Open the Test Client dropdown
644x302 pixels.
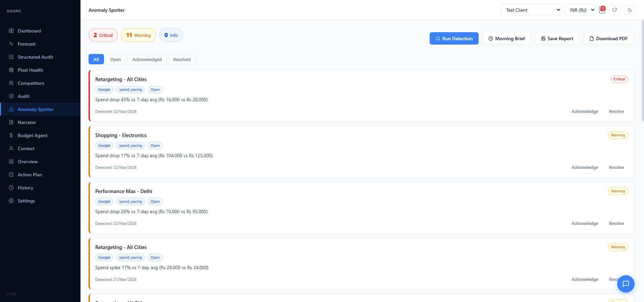pyautogui.click(x=531, y=10)
